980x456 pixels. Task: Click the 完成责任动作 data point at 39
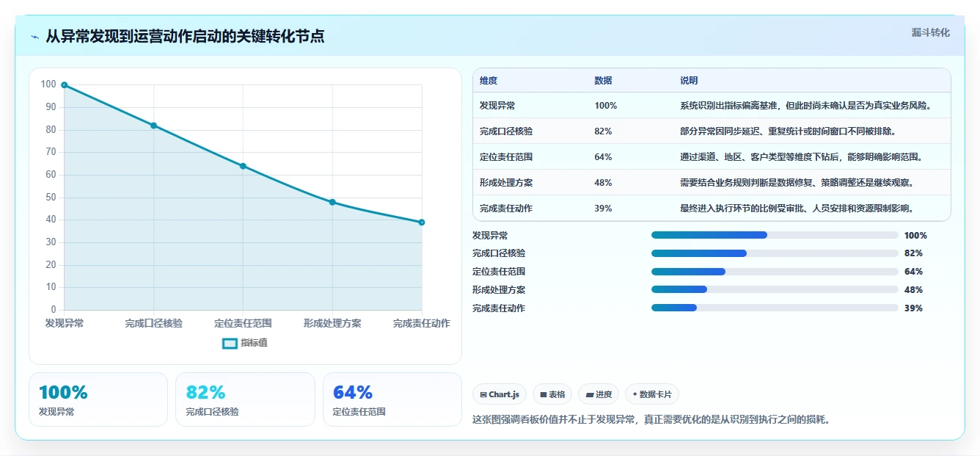(x=422, y=222)
